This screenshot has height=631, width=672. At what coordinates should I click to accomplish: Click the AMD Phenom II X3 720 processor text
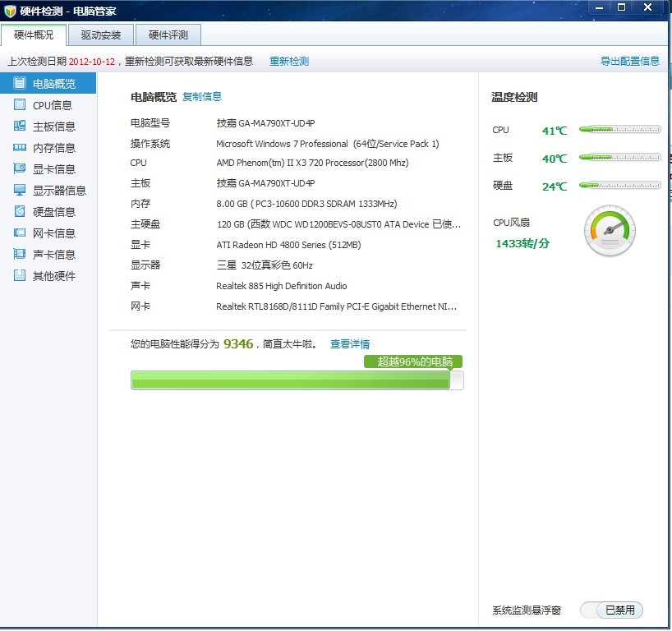pyautogui.click(x=312, y=163)
